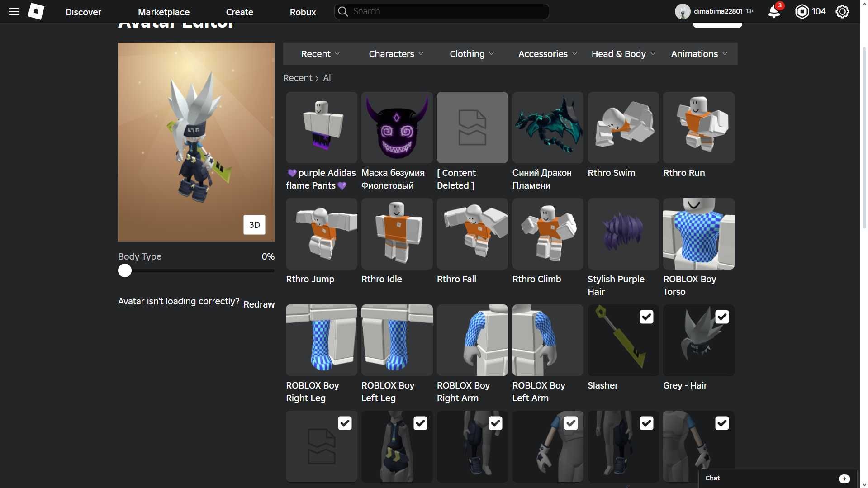Viewport: 868px width, 488px height.
Task: Open the Robux page
Action: 303,12
